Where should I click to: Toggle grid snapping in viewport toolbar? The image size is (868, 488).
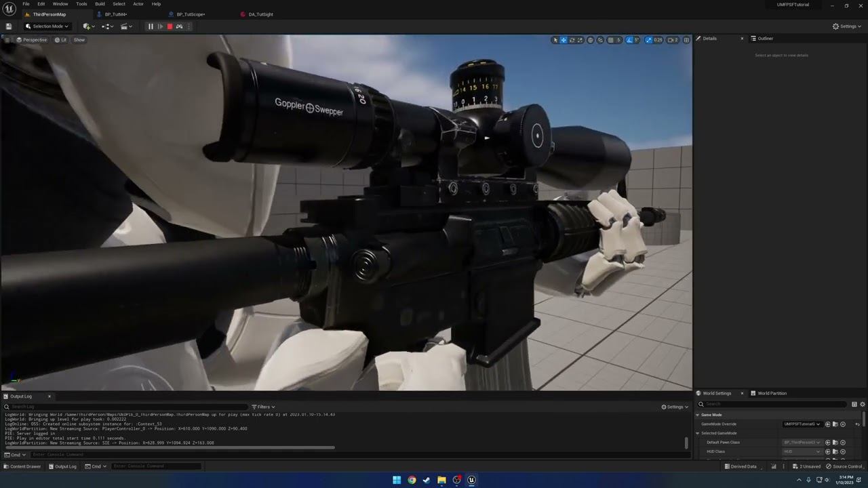point(610,40)
